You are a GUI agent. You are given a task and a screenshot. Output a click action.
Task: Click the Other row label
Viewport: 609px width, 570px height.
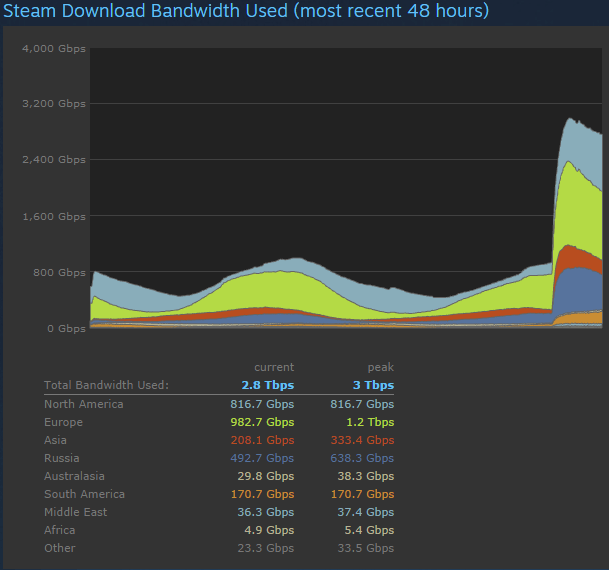coord(60,548)
